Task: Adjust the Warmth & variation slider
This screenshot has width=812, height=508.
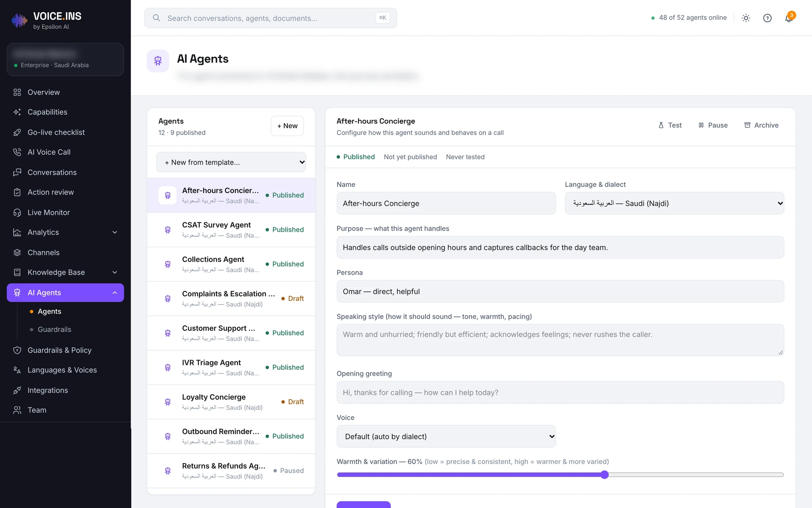Action: coord(560,474)
